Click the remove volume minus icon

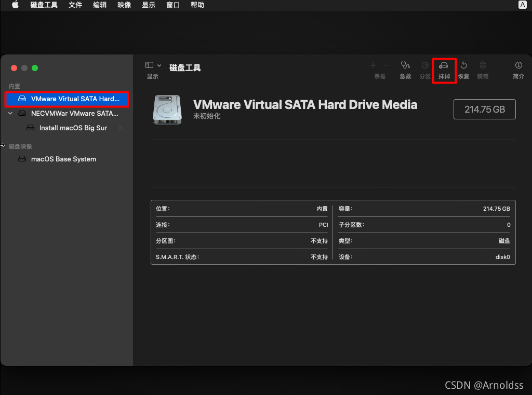coord(387,65)
